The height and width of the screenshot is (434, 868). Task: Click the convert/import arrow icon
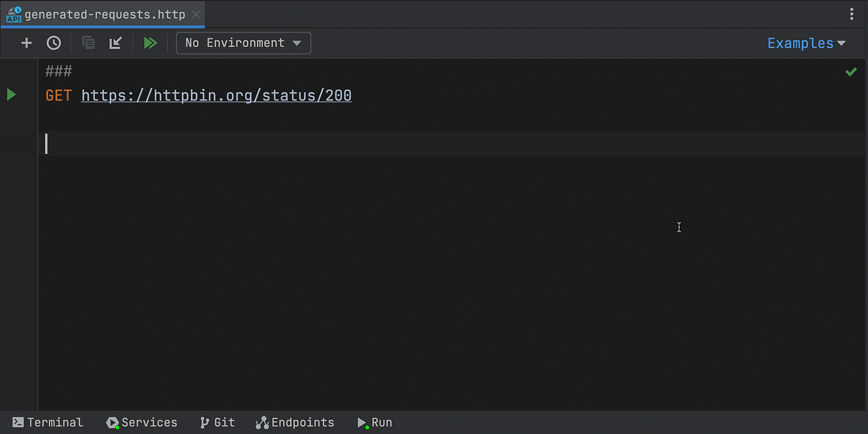point(116,43)
